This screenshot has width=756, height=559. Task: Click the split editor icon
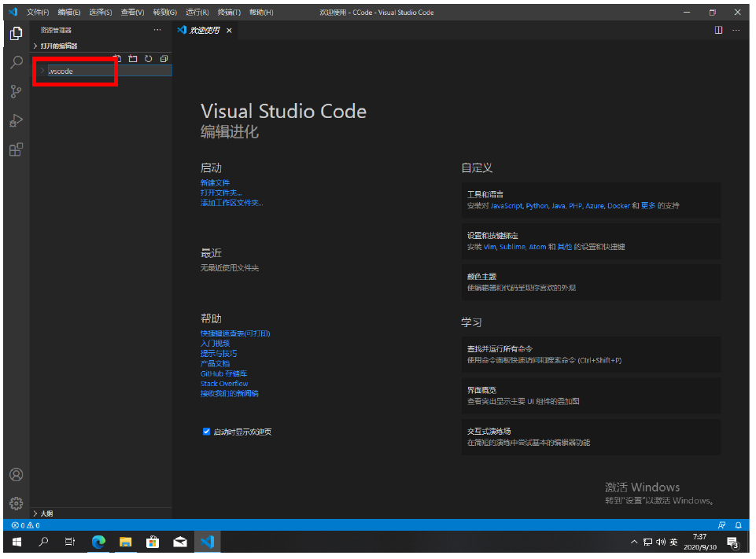point(718,30)
